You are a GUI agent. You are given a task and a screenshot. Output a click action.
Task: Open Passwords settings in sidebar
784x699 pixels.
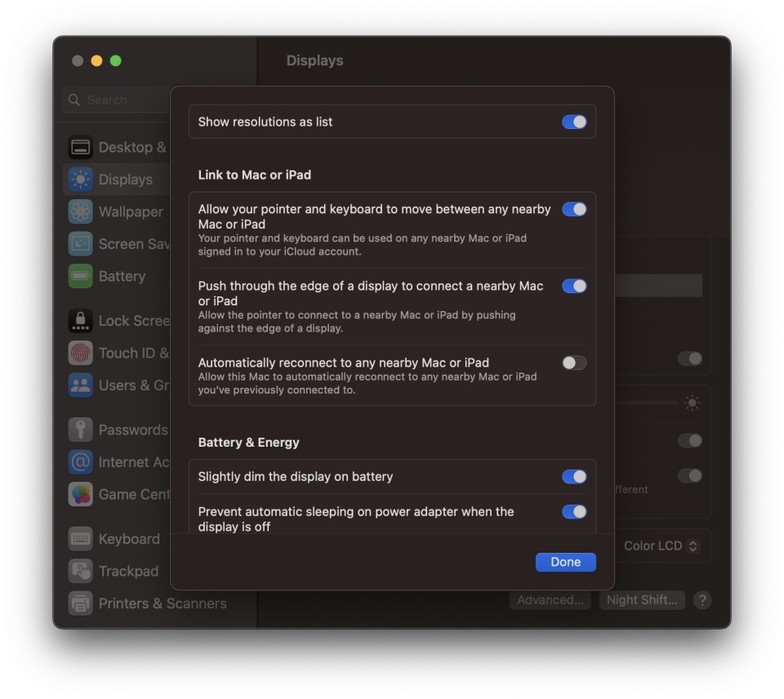133,430
